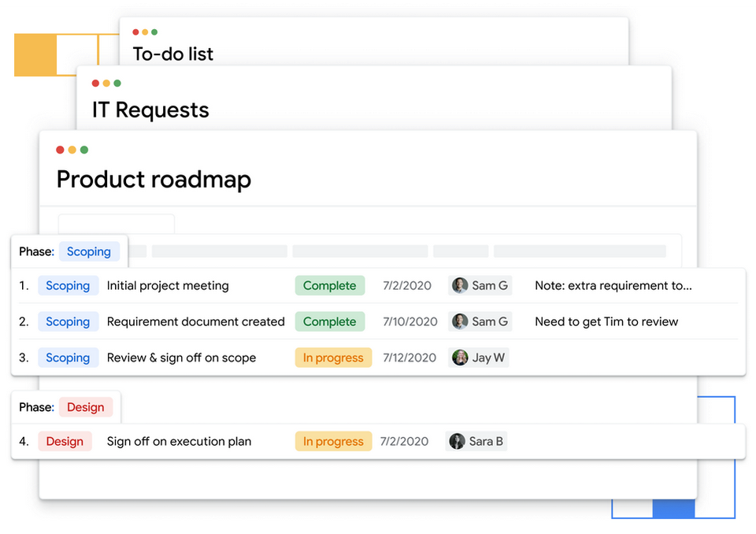
Task: Switch to the To-do list window
Action: tap(173, 54)
